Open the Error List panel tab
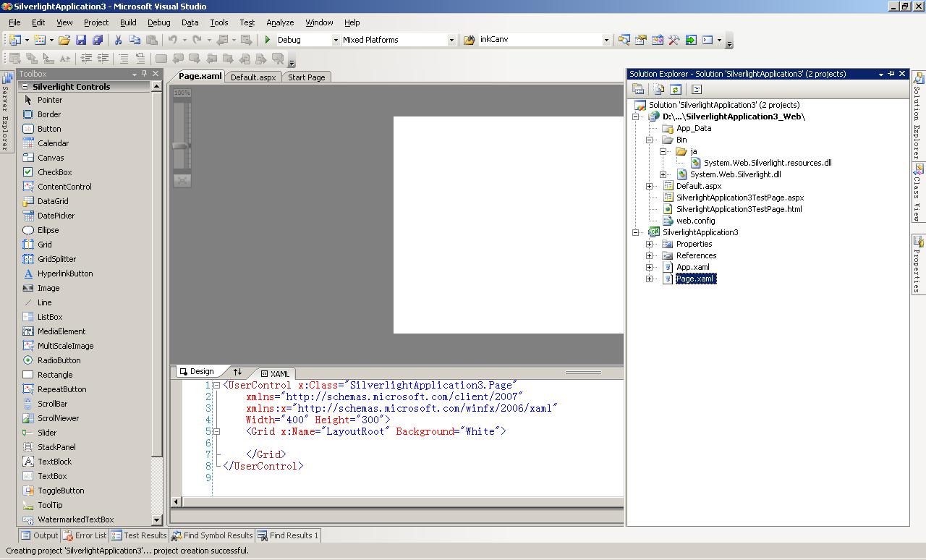 pyautogui.click(x=85, y=535)
